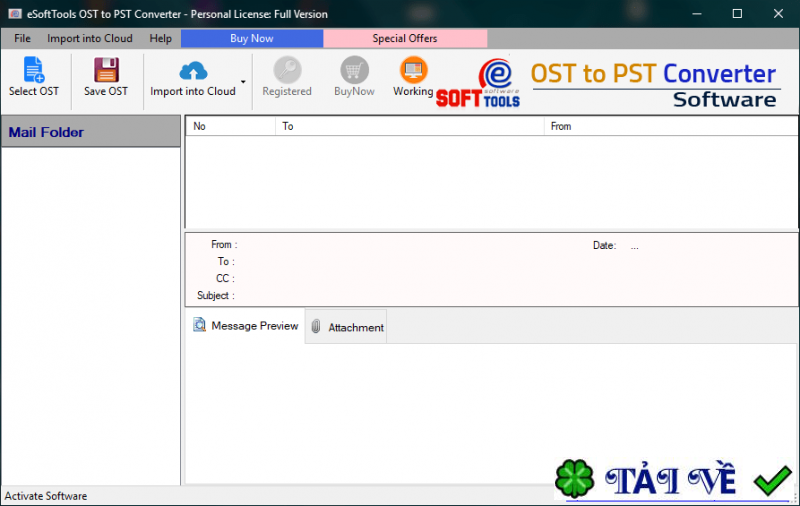Click the To column header

tap(410, 126)
